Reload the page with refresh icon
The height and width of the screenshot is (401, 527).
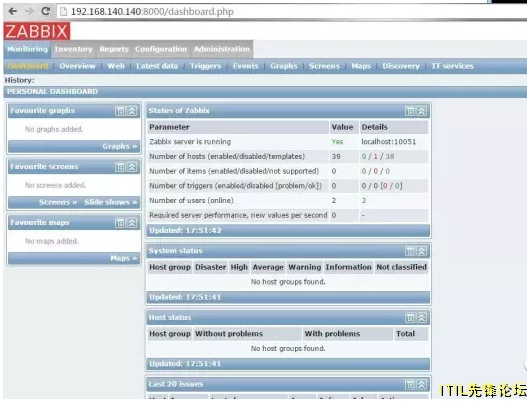pos(46,11)
